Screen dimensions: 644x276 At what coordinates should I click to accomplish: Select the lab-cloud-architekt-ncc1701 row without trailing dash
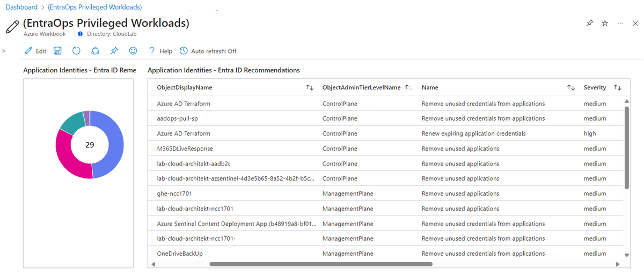point(385,208)
